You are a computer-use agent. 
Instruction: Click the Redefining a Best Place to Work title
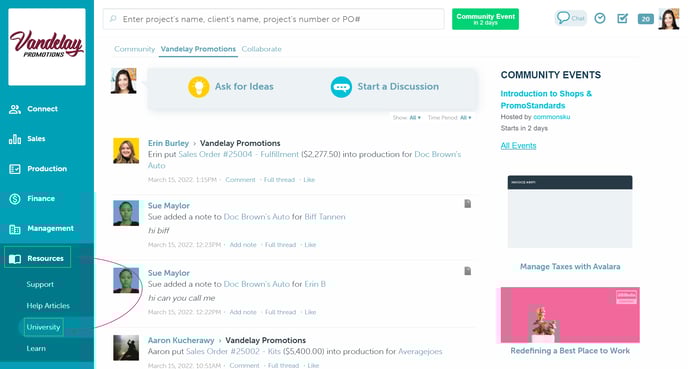pos(570,351)
